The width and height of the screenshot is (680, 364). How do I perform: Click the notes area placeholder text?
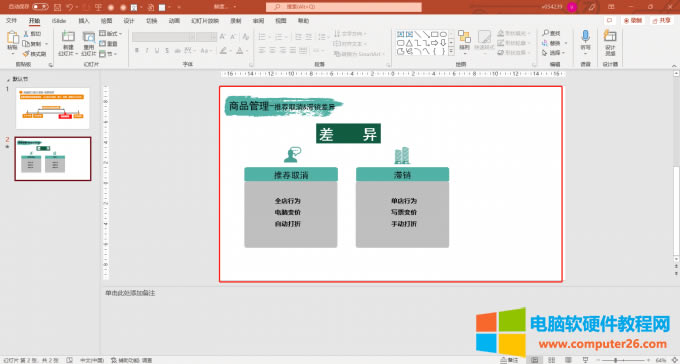(x=130, y=293)
